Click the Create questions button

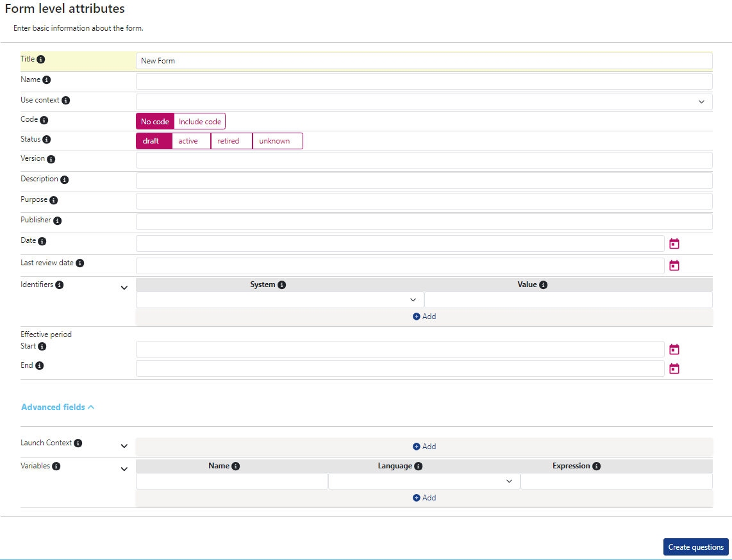695,547
